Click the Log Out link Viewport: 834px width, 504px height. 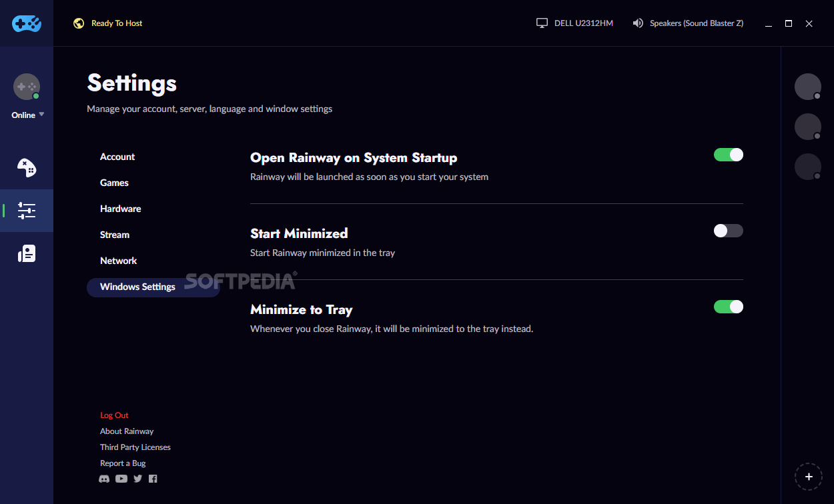click(x=114, y=415)
